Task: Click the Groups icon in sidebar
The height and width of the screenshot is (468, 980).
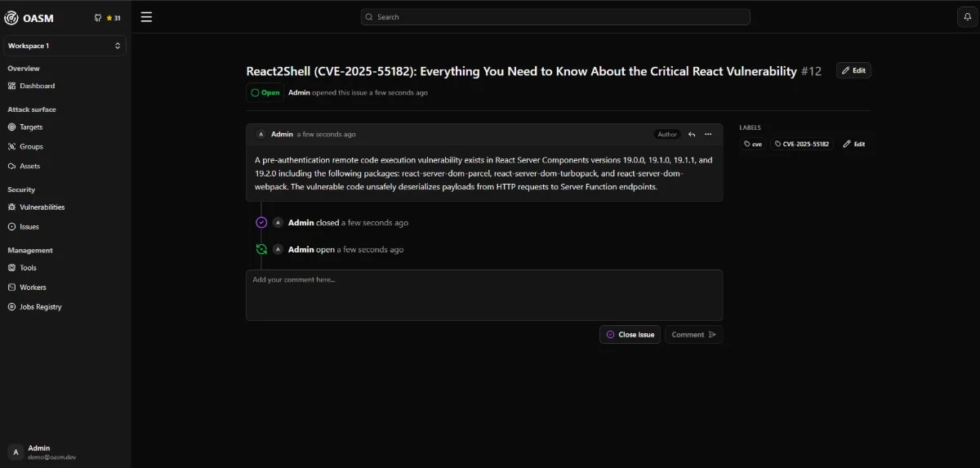Action: (x=11, y=146)
